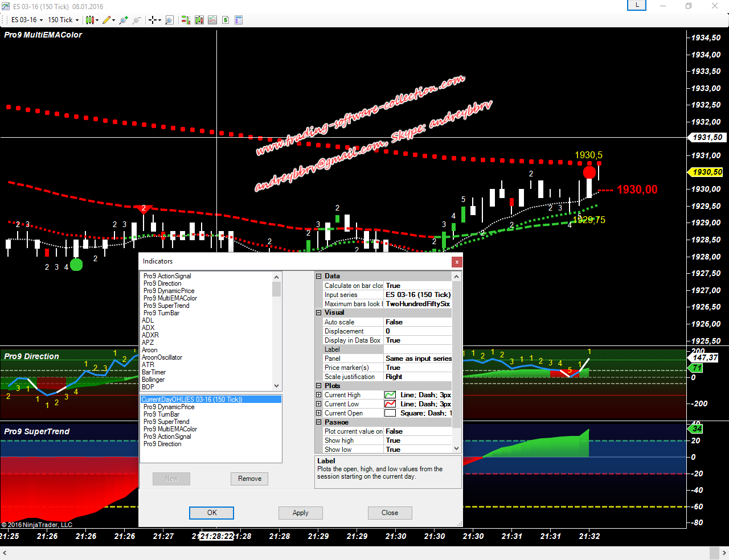Click the Auto scale False value
This screenshot has width=729, height=560.
(394, 322)
